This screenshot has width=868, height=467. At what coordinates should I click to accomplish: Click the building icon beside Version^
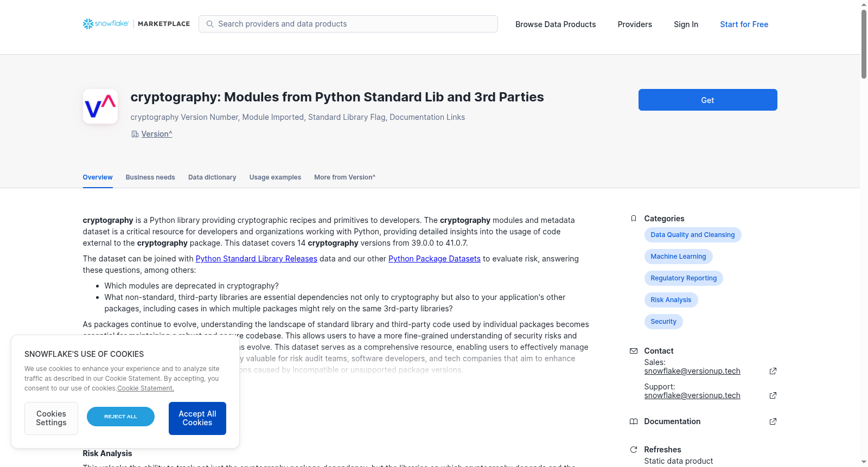[x=135, y=134]
